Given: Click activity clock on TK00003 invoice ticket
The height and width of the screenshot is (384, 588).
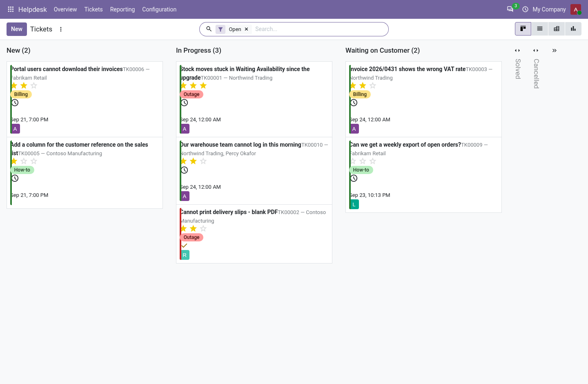Looking at the screenshot, I should (x=354, y=103).
